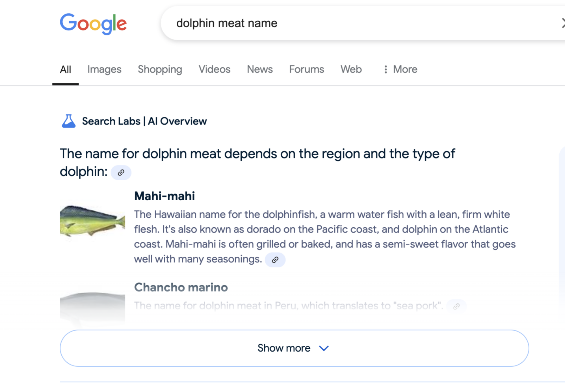
Task: Open the Forums search filter
Action: point(306,69)
